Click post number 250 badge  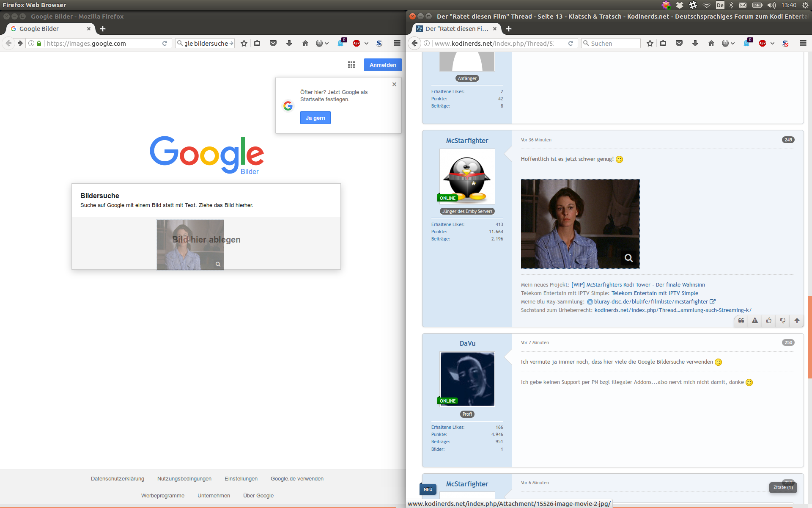[788, 342]
